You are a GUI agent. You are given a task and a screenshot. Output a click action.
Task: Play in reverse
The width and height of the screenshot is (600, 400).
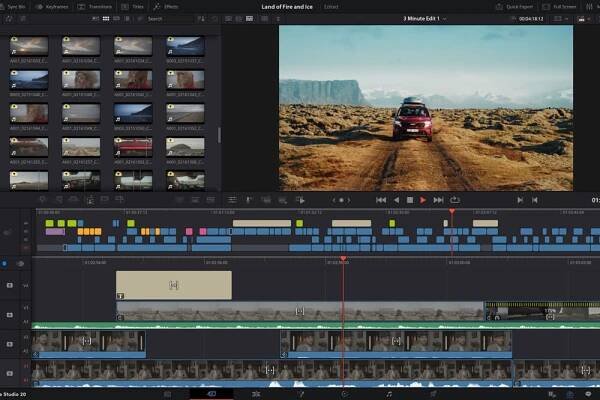coord(396,200)
